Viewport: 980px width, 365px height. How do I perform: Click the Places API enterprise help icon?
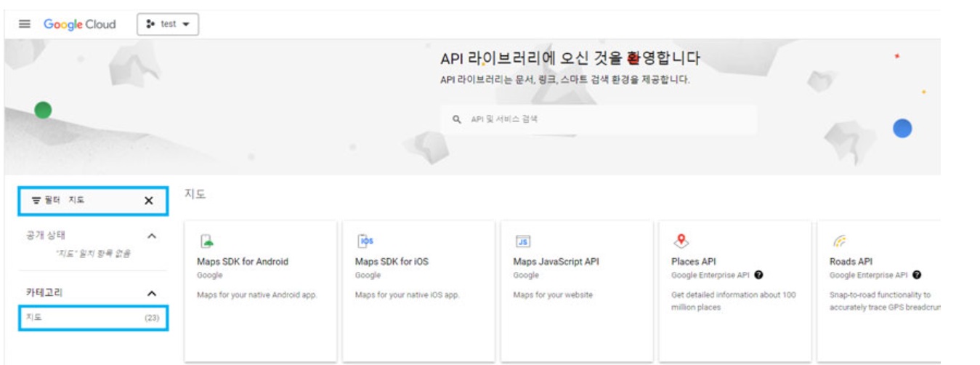pos(758,275)
